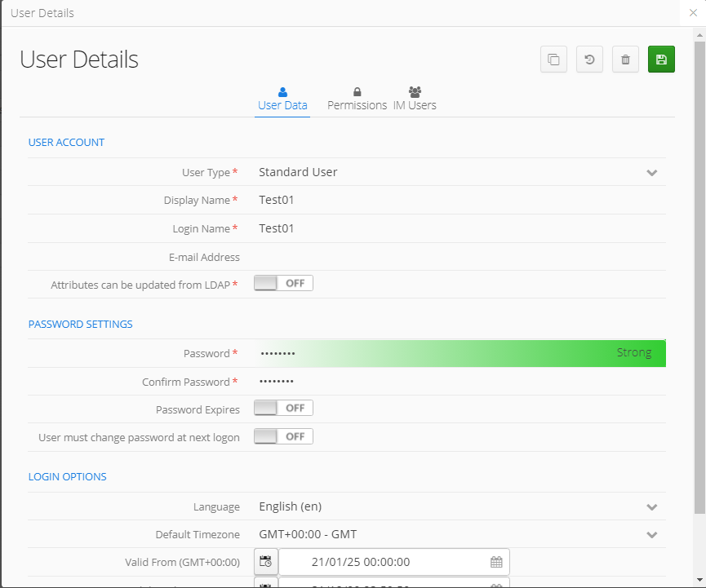
Task: Save user with green disk icon
Action: coord(661,60)
